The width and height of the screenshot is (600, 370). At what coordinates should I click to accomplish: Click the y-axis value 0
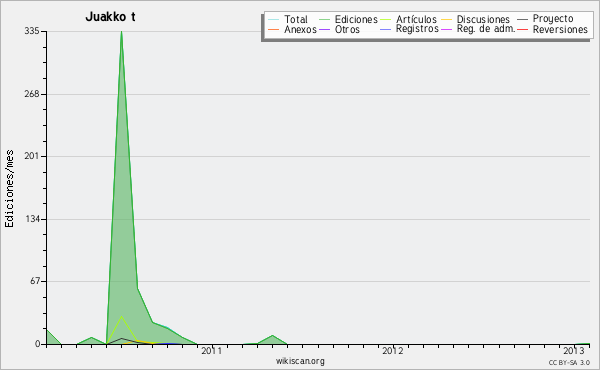[x=37, y=344]
